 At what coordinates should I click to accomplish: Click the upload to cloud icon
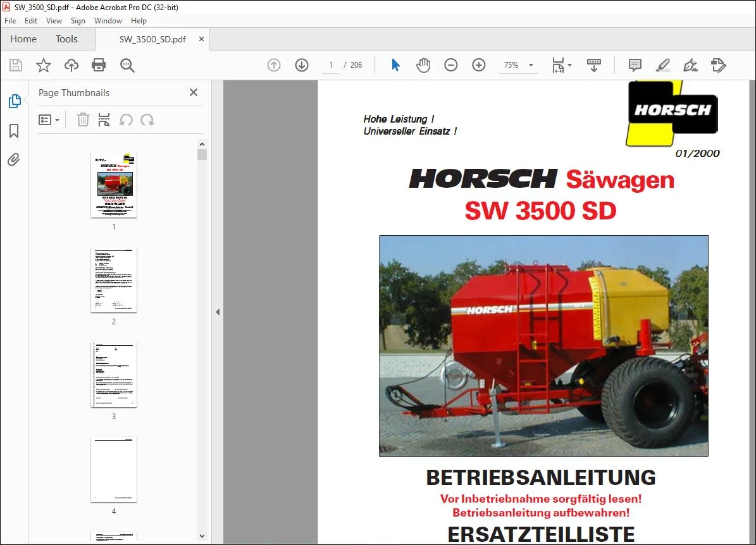pos(71,65)
